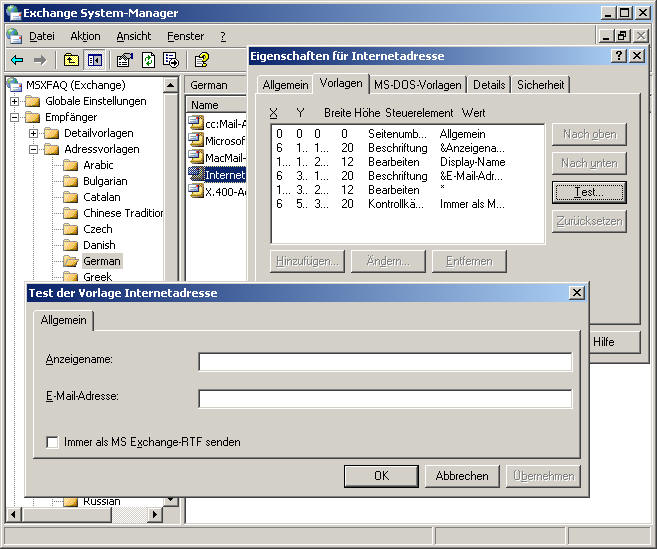
Task: Restore the inner MMC child window
Action: [622, 36]
